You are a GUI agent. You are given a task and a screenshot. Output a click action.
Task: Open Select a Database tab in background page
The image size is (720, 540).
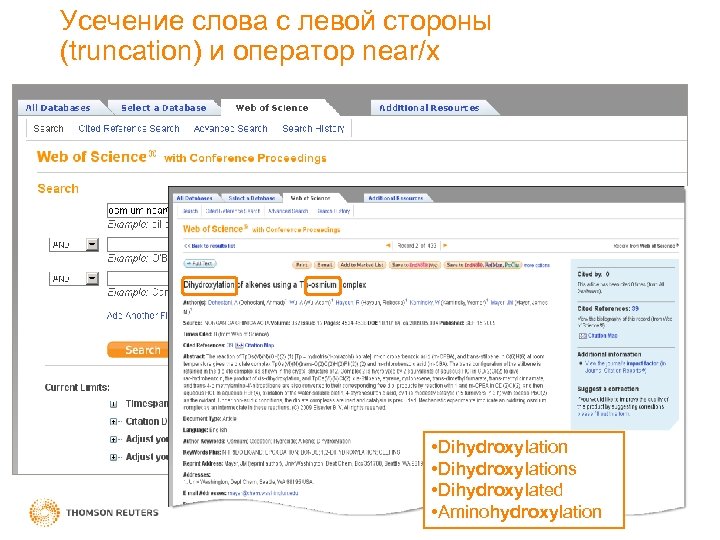pyautogui.click(x=163, y=108)
